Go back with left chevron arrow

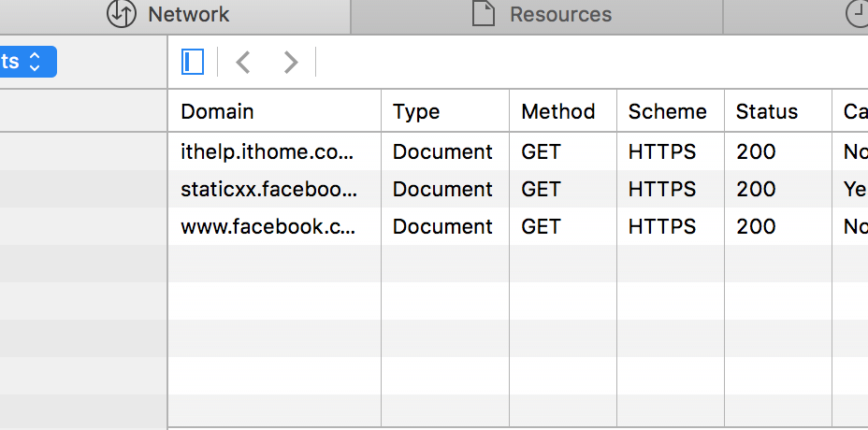[243, 63]
